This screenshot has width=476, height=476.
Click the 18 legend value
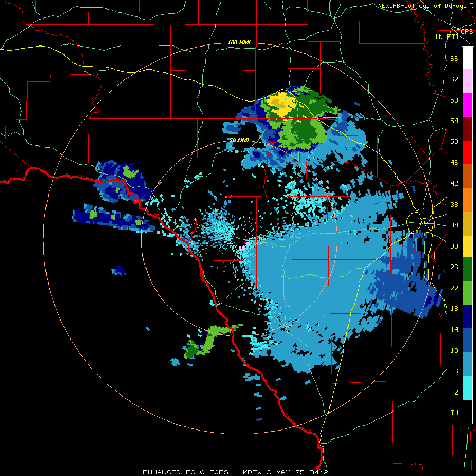coord(454,309)
